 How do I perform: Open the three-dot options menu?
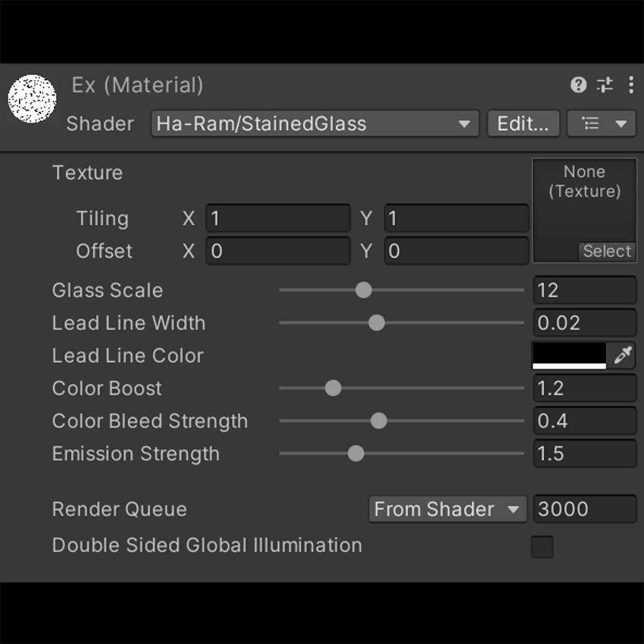(631, 85)
